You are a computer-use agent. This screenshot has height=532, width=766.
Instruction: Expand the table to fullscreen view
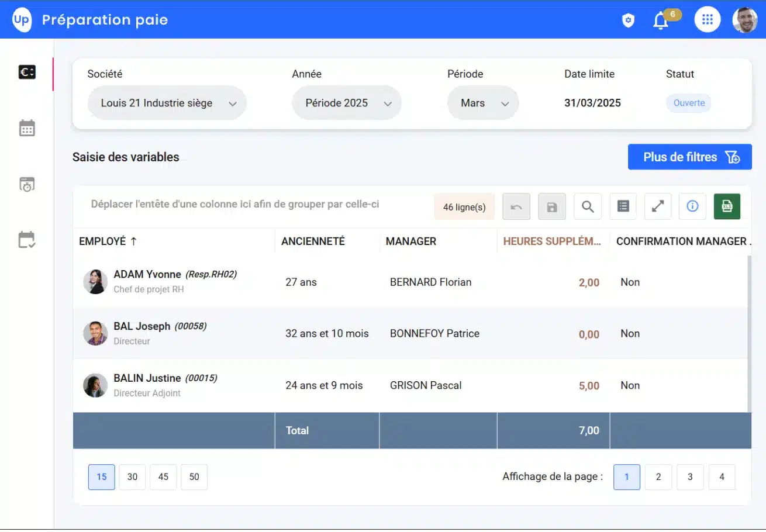click(x=657, y=206)
